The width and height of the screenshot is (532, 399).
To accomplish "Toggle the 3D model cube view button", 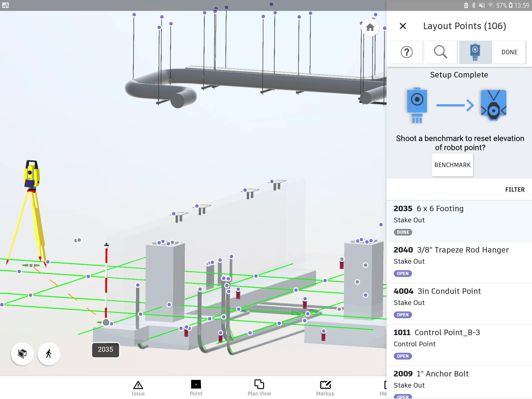I will tap(22, 354).
